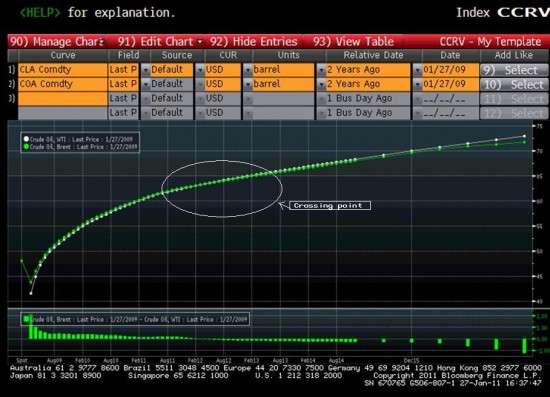Open Source dropdown arrow for CLA Comdty row
Image resolution: width=550 pixels, height=397 pixels.
coord(146,70)
